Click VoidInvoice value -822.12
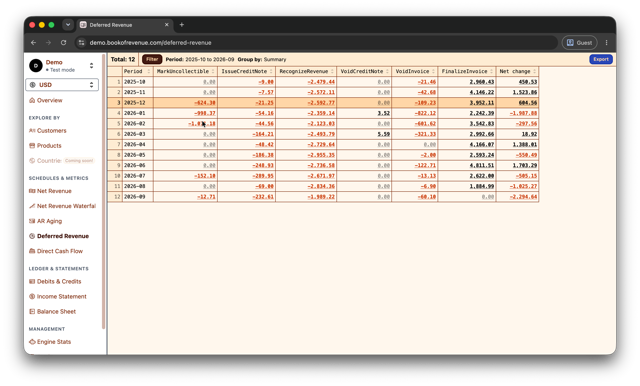 pos(425,113)
